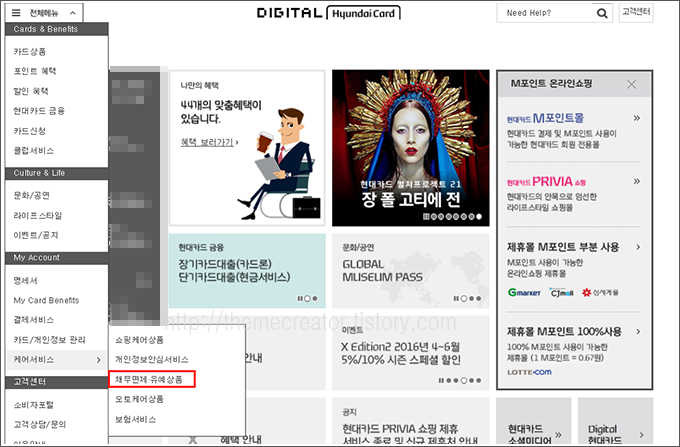Click double arrow next to PRIVIA 쇼핑

(637, 181)
